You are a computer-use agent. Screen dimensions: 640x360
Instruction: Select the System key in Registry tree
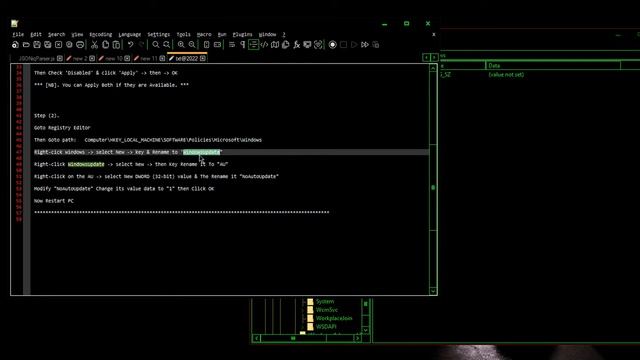325,301
